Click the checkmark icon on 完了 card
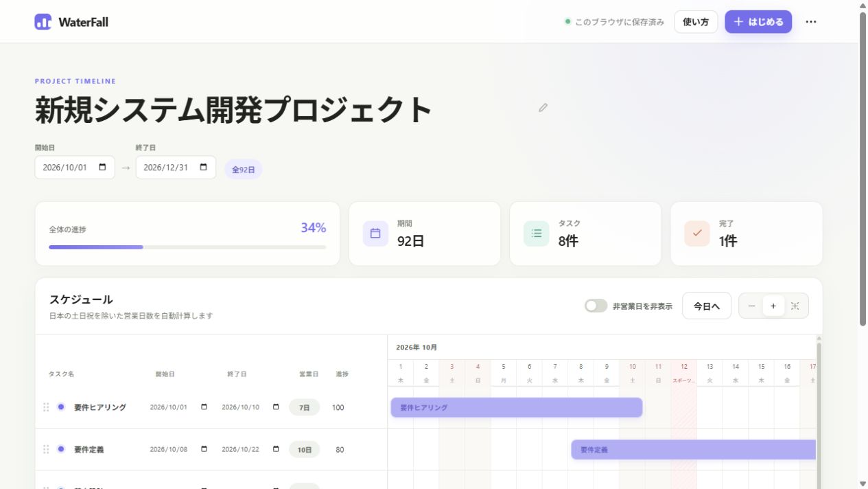868x489 pixels. point(697,234)
